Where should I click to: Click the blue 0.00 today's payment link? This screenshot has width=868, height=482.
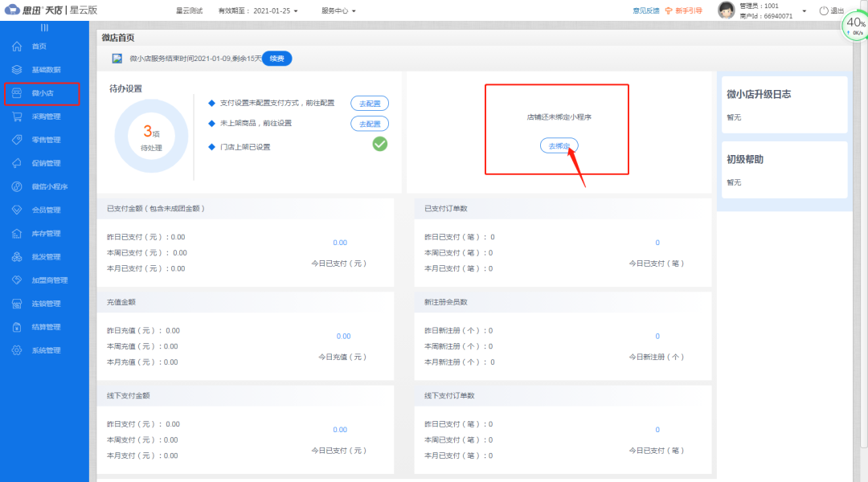tap(340, 242)
